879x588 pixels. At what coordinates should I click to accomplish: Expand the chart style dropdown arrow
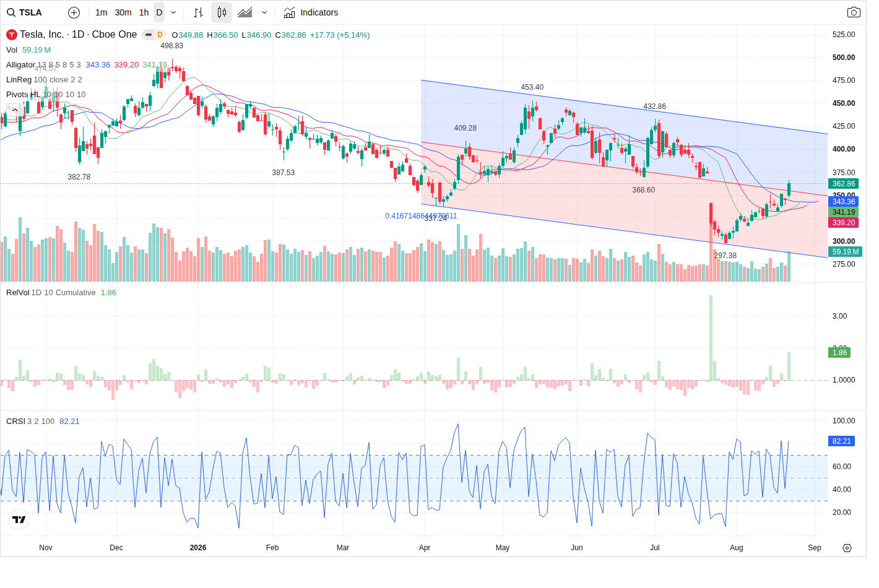point(264,12)
